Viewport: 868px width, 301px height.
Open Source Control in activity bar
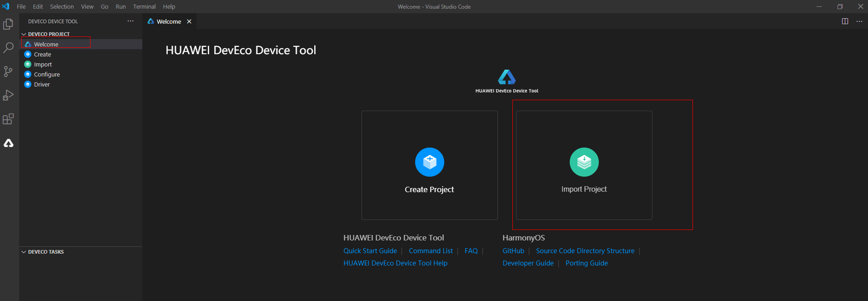tap(8, 71)
